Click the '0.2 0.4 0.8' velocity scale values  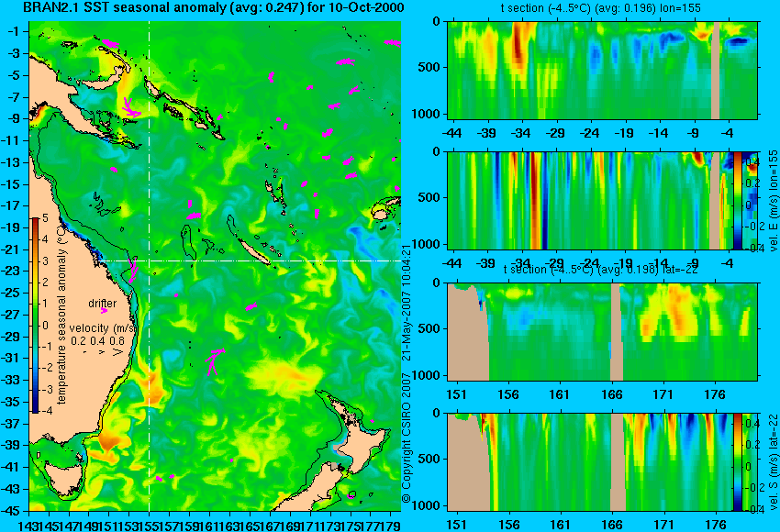(x=97, y=341)
